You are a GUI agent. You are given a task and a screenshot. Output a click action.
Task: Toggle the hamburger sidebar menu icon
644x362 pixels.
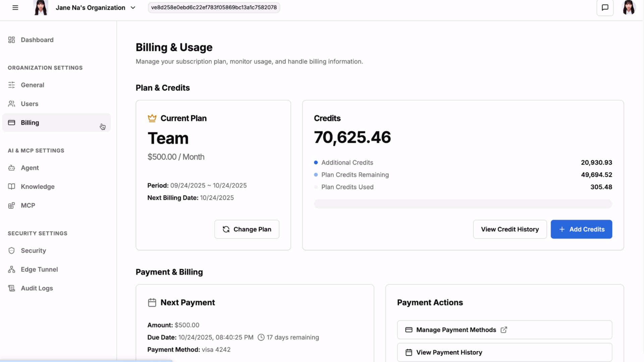coord(15,7)
